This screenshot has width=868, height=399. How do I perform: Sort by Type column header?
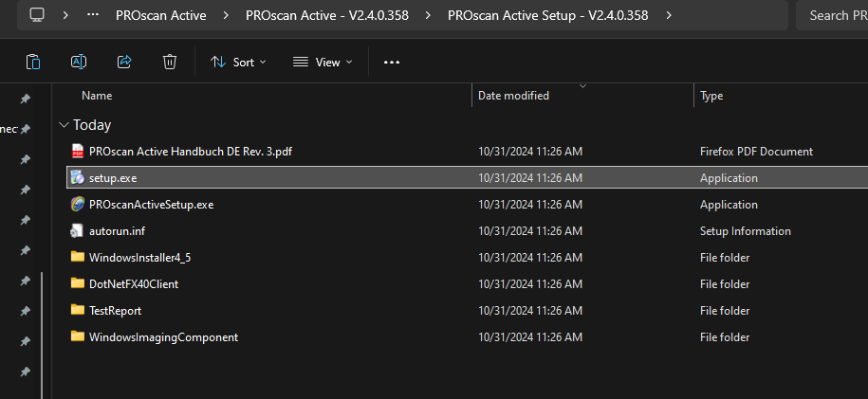(x=711, y=96)
